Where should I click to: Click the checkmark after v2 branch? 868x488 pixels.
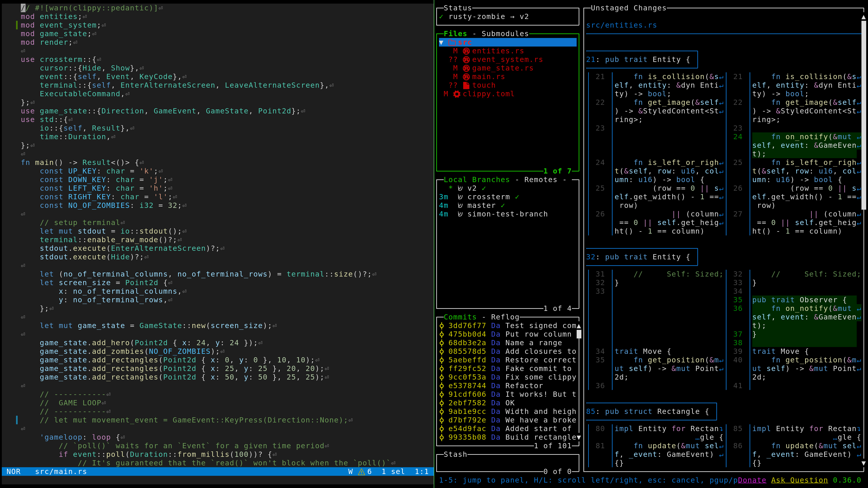484,188
